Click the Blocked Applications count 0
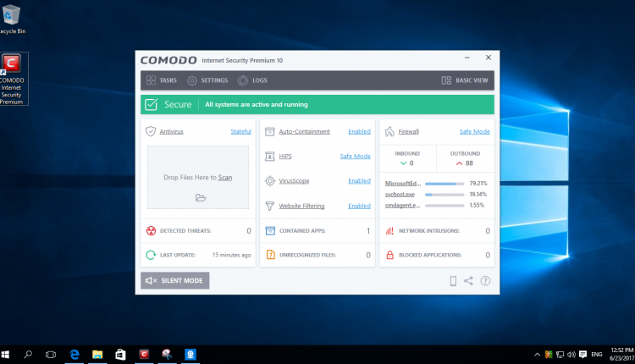Viewport: 635px width, 364px height. (x=488, y=255)
